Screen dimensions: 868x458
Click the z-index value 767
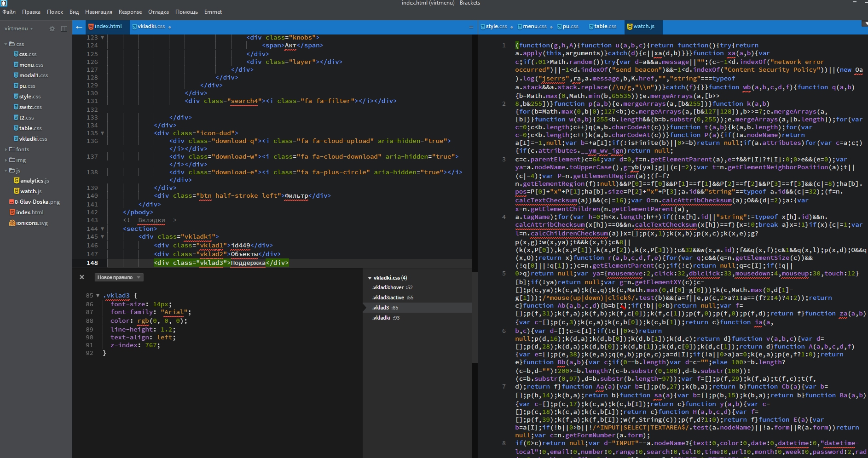(151, 345)
